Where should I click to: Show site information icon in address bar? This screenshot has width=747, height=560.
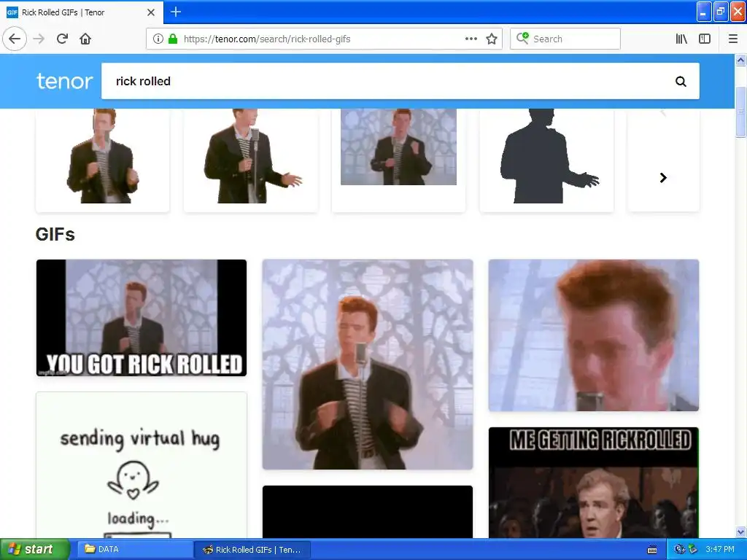point(158,39)
